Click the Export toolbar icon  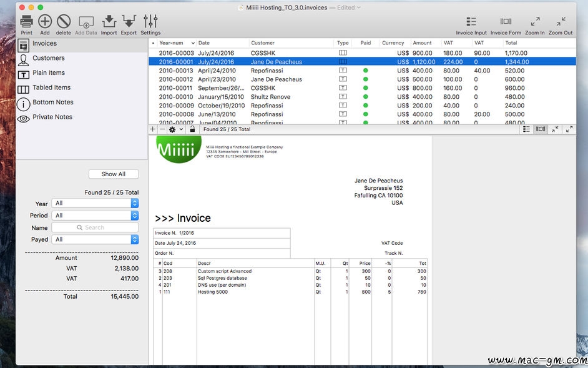[x=129, y=21]
